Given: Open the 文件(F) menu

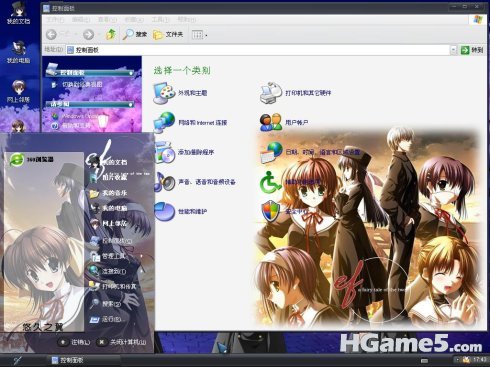Looking at the screenshot, I should click(x=55, y=20).
